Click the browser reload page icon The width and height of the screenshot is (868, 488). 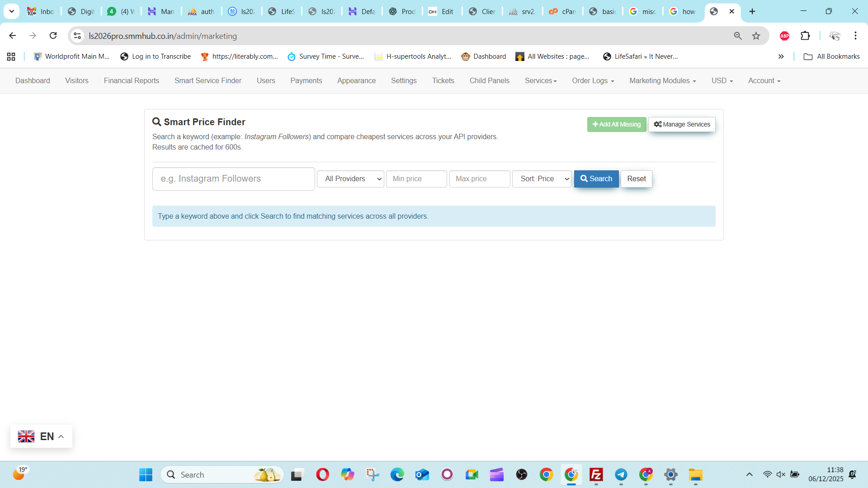coord(53,36)
